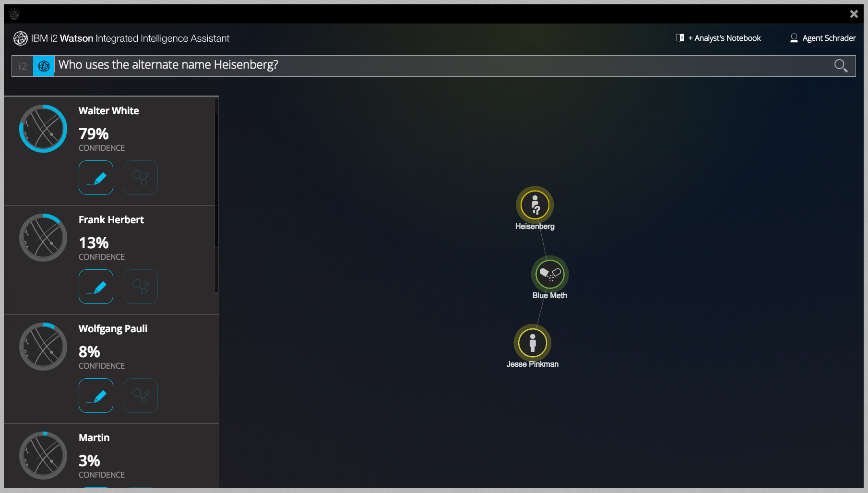This screenshot has width=868, height=493.
Task: Click the Watson globe icon in search bar
Action: click(44, 66)
